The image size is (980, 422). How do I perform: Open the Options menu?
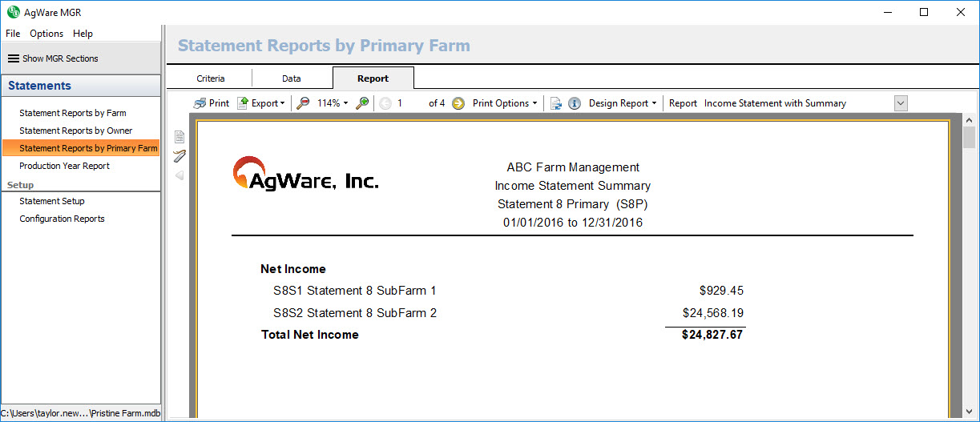click(x=46, y=34)
